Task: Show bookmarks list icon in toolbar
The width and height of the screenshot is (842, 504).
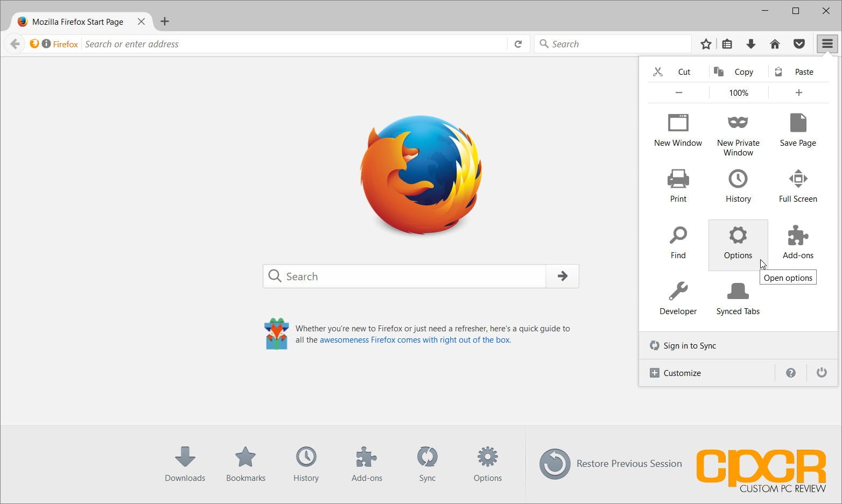Action: pos(727,44)
